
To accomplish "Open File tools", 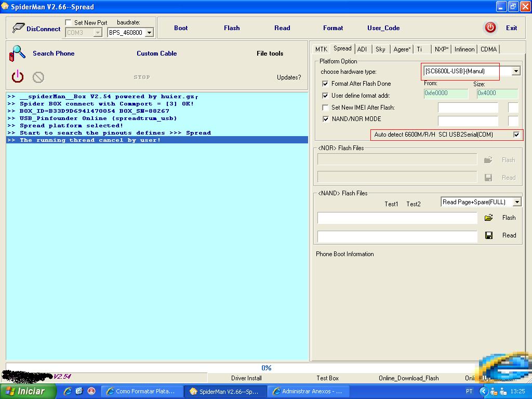I will [270, 54].
